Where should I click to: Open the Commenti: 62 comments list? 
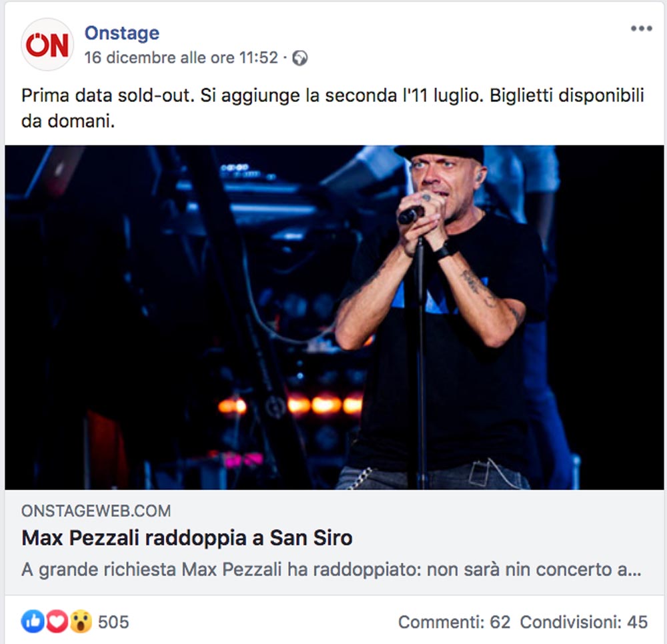(454, 622)
